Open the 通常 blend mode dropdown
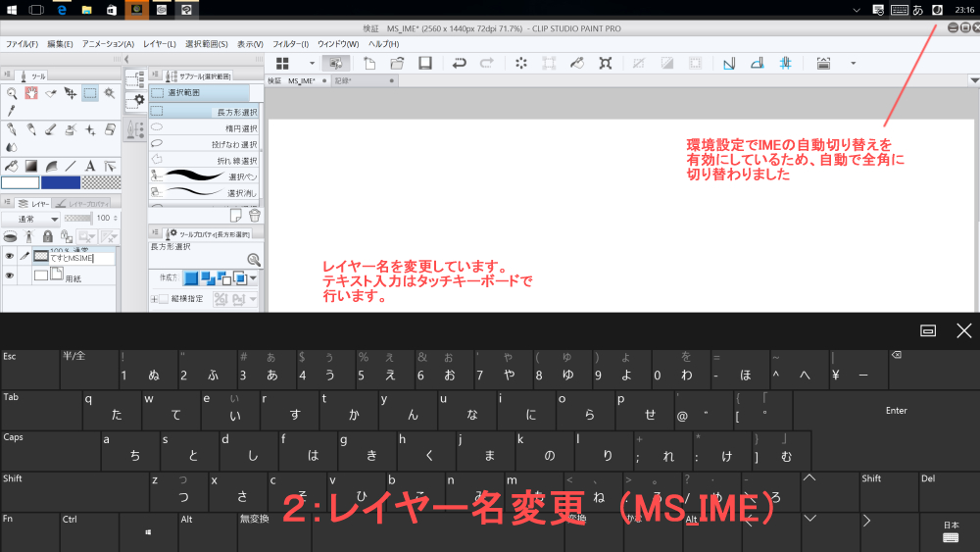The image size is (980, 552). click(x=31, y=218)
